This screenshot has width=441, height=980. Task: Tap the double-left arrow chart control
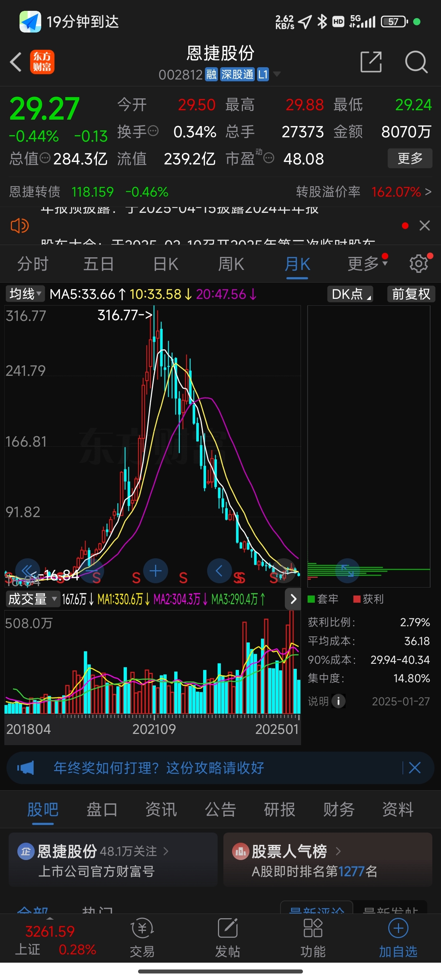tap(27, 571)
